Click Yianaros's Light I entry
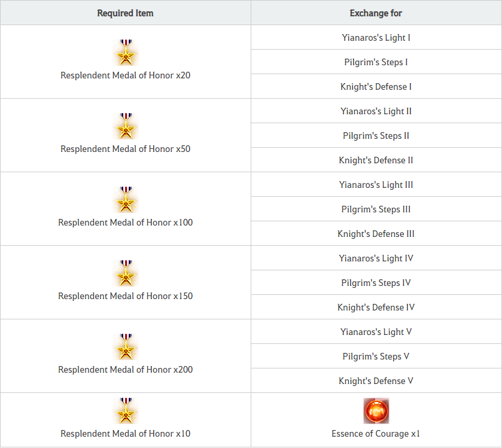This screenshot has height=448, width=502. click(376, 38)
